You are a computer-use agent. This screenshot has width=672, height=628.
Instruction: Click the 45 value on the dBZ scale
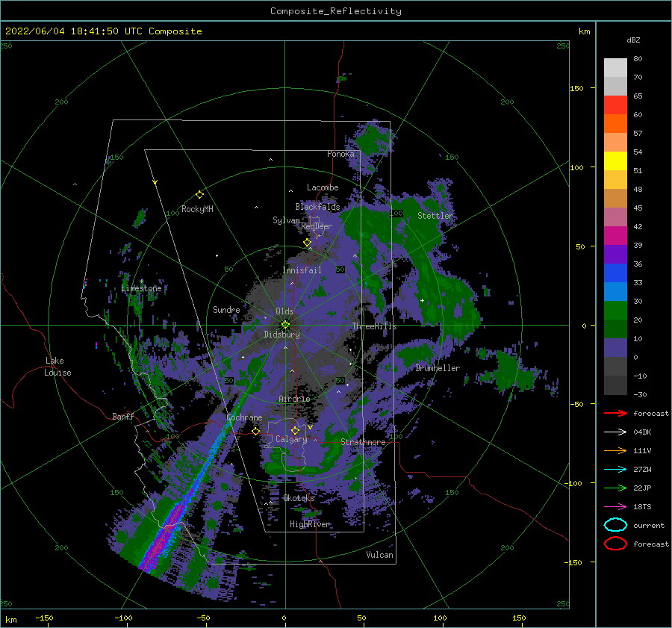(638, 208)
